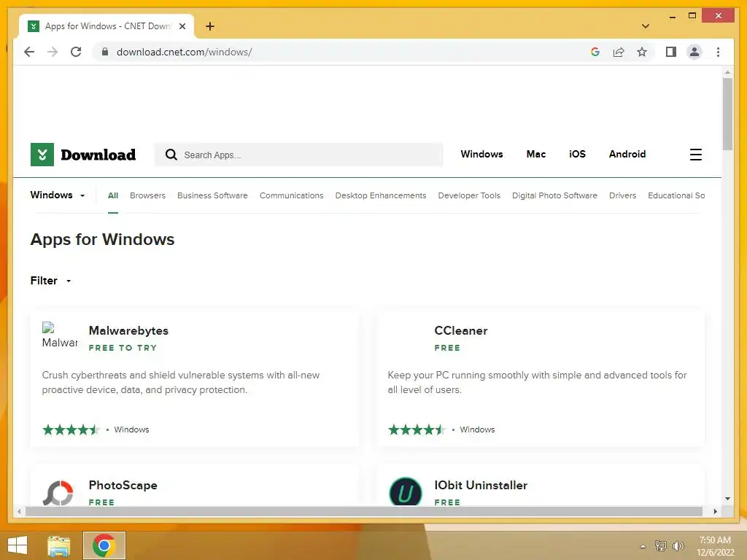Close the Apps for Windows tab
747x560 pixels.
(182, 26)
